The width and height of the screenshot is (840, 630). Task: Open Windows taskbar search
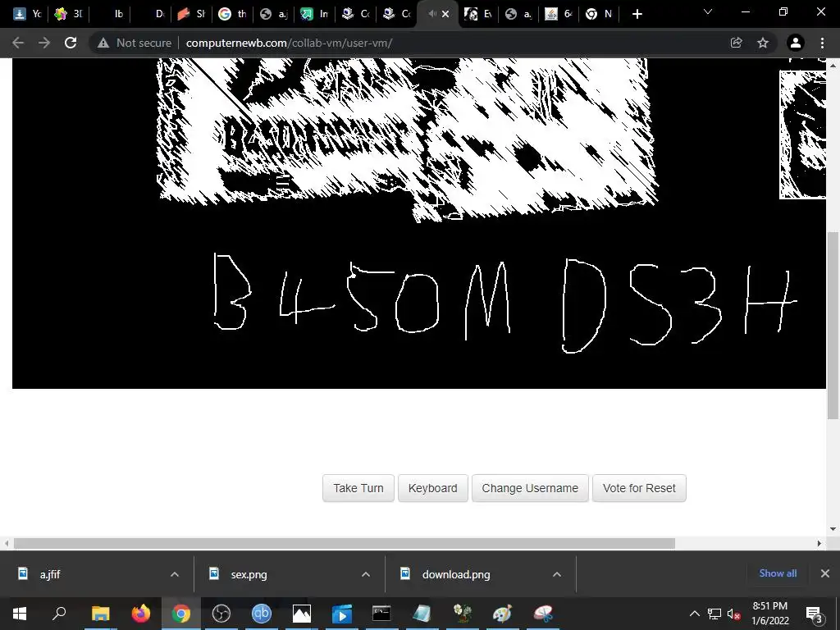(59, 614)
